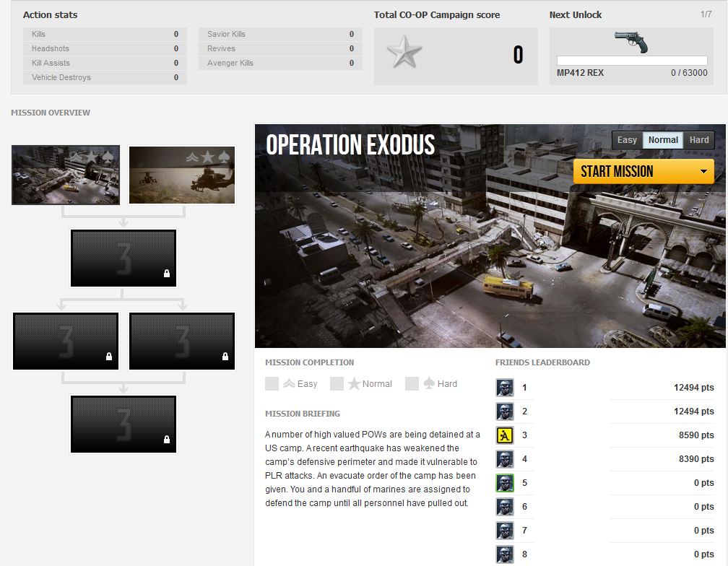
Task: Click the "Next Unlock" heading
Action: click(x=575, y=15)
